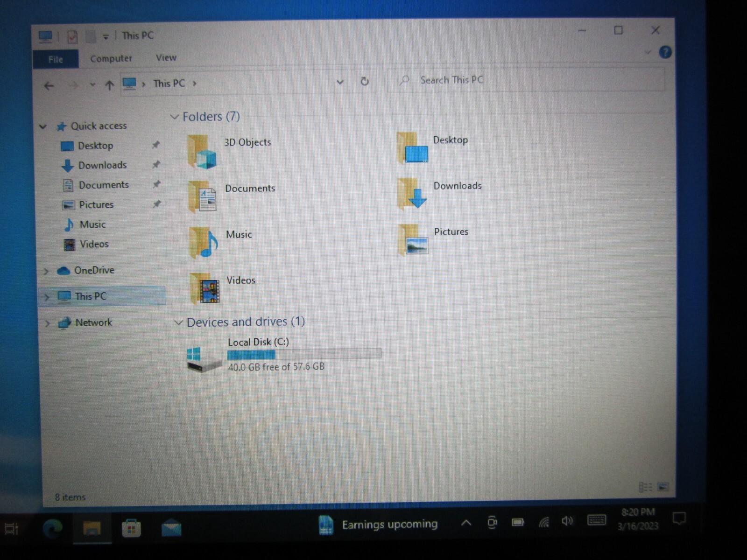
Task: Switch to large icons view layout icon
Action: [x=663, y=487]
